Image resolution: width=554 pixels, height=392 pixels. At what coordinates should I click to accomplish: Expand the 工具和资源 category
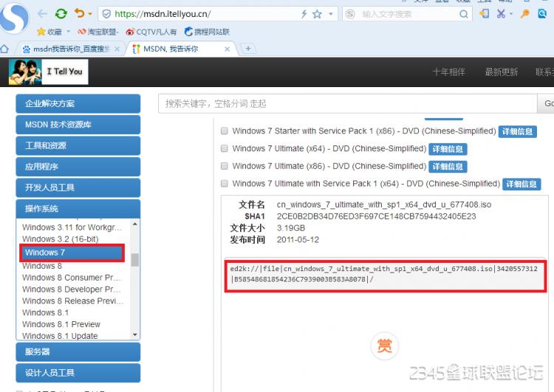(78, 145)
